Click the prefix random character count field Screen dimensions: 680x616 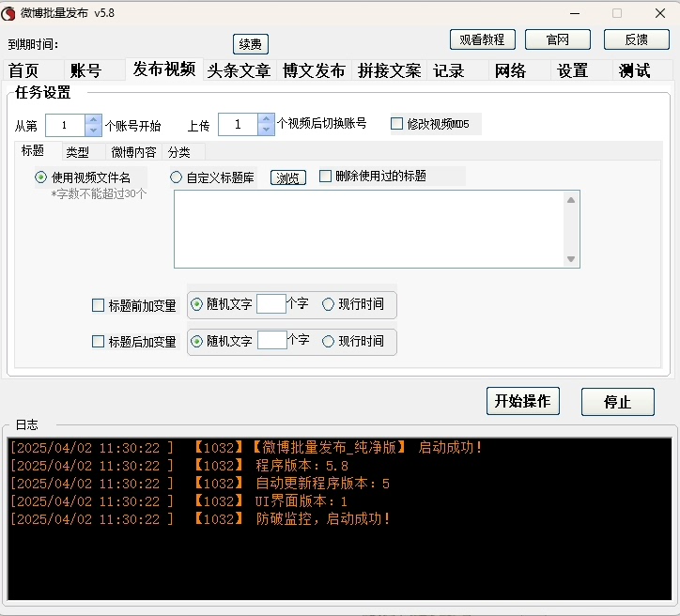[x=271, y=303]
